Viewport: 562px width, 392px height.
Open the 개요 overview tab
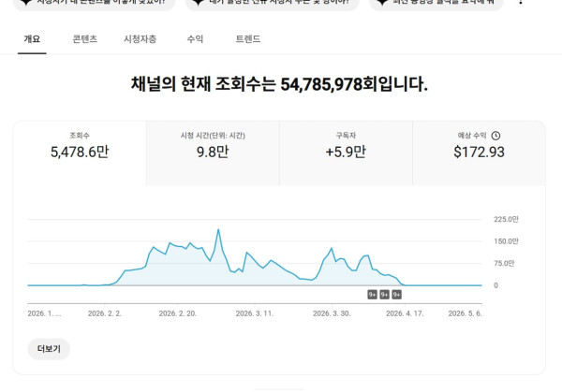[32, 39]
